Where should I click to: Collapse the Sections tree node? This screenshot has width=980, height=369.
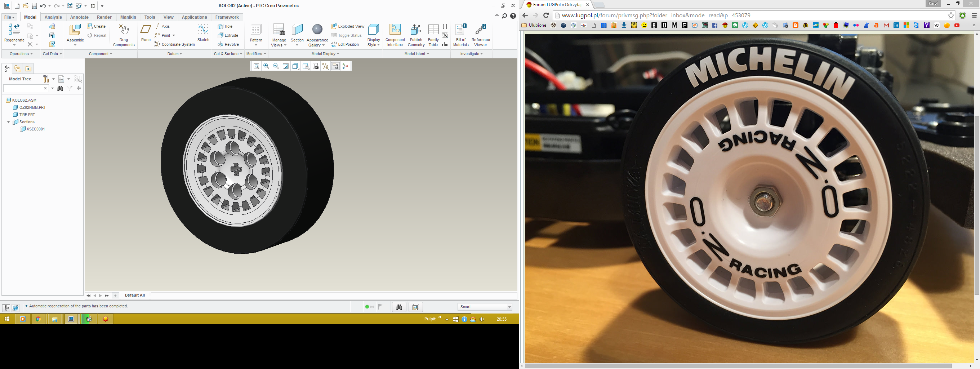8,122
